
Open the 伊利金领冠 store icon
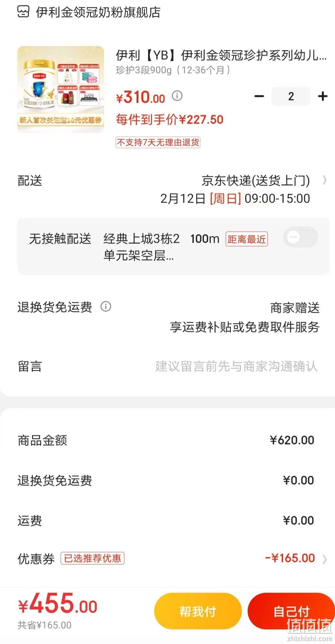[23, 12]
